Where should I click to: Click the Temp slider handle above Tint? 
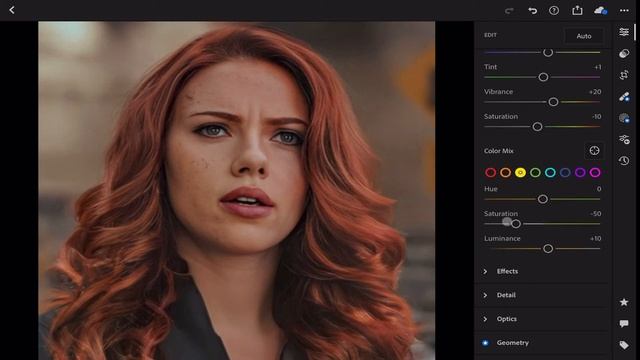[x=548, y=52]
